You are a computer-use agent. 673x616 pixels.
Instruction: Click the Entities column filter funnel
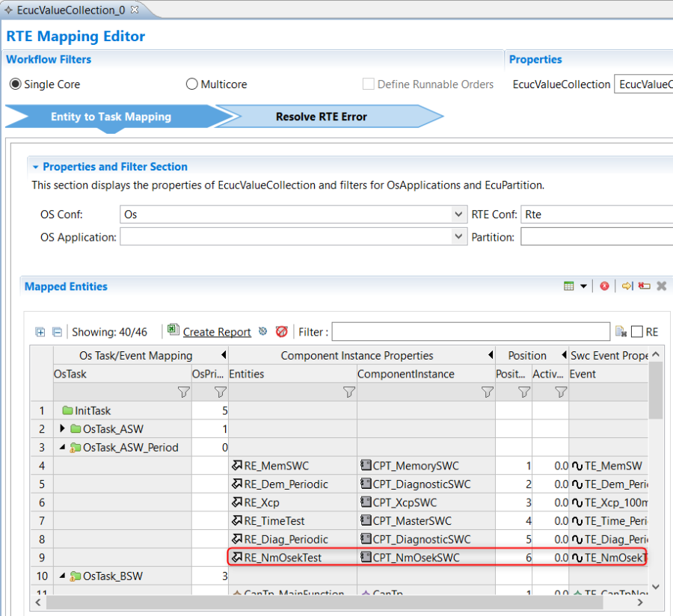coord(349,392)
